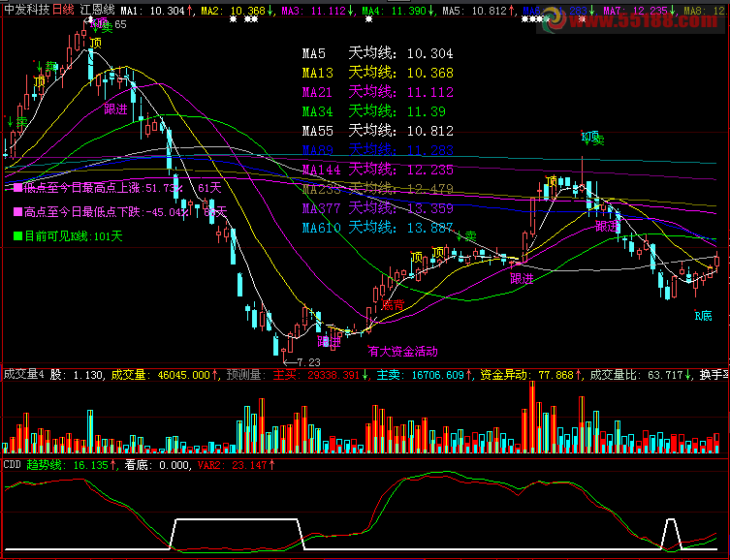Image resolution: width=730 pixels, height=560 pixels.
Task: Click the legend row MA21 天均线: 11.112
Action: tap(377, 92)
